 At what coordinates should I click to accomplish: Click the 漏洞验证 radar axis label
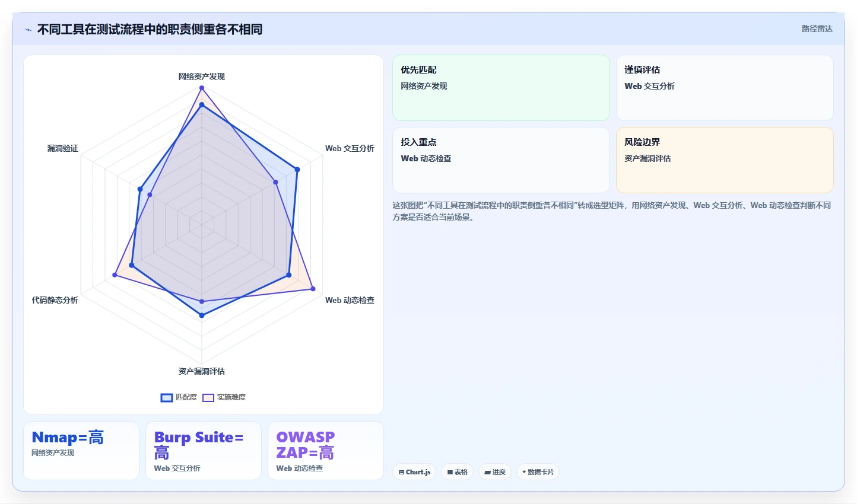[63, 148]
